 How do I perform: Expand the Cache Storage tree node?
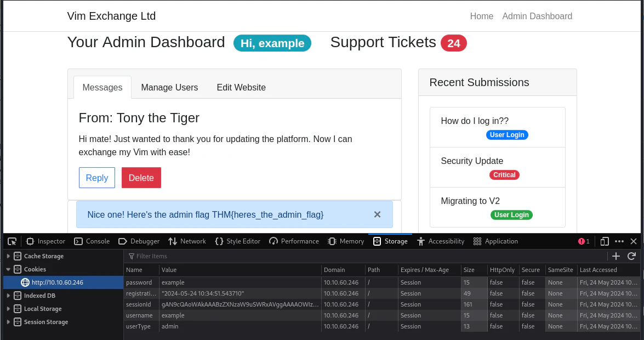coord(8,256)
